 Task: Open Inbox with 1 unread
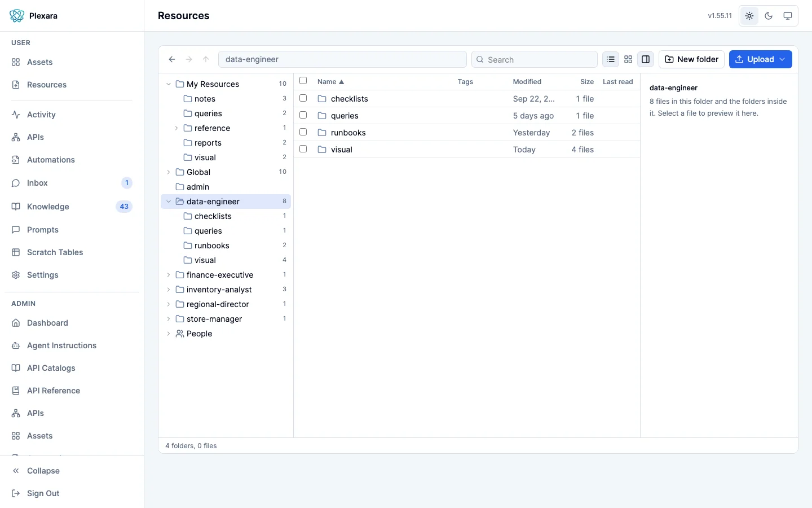coord(72,183)
